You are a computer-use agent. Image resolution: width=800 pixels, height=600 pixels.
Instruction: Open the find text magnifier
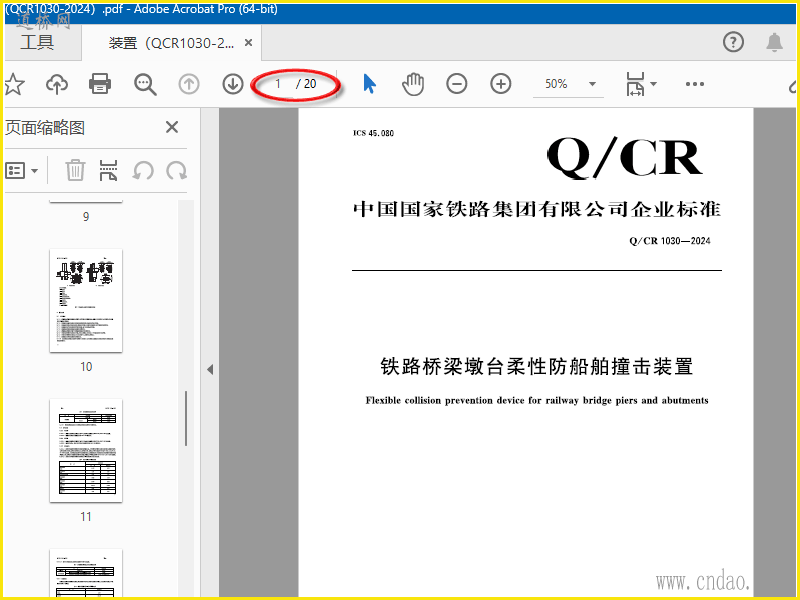tap(145, 84)
